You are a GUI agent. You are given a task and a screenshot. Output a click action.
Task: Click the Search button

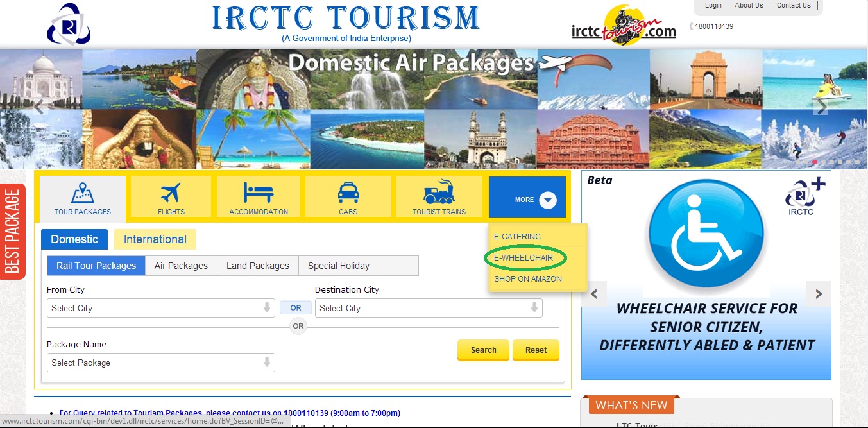click(483, 350)
